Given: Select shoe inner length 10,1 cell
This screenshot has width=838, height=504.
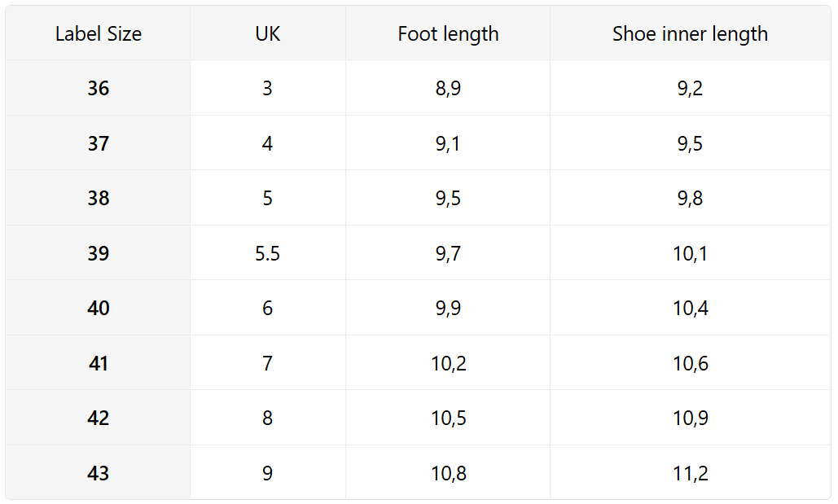Looking at the screenshot, I should pos(690,253).
